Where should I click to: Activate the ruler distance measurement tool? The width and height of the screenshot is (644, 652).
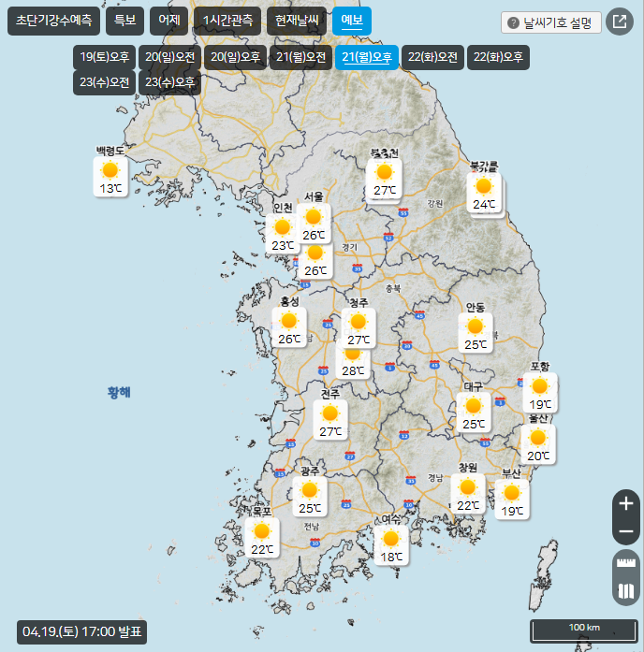[626, 565]
